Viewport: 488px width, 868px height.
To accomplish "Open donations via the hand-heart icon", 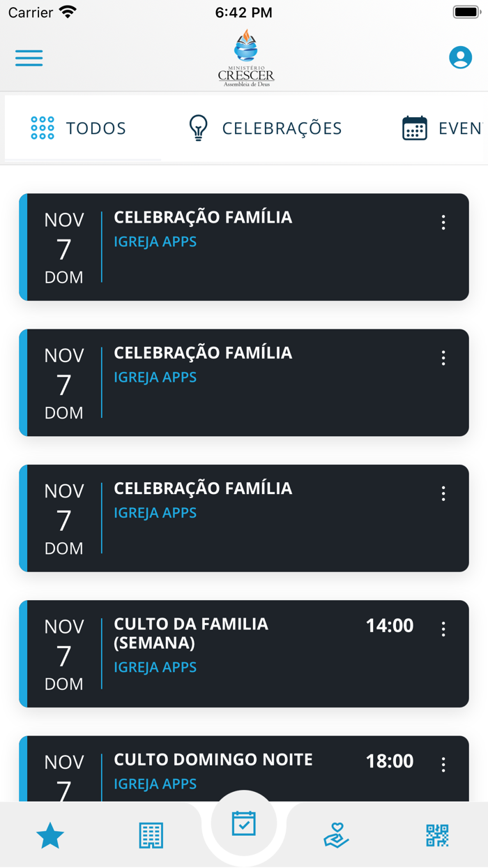I will (x=335, y=835).
